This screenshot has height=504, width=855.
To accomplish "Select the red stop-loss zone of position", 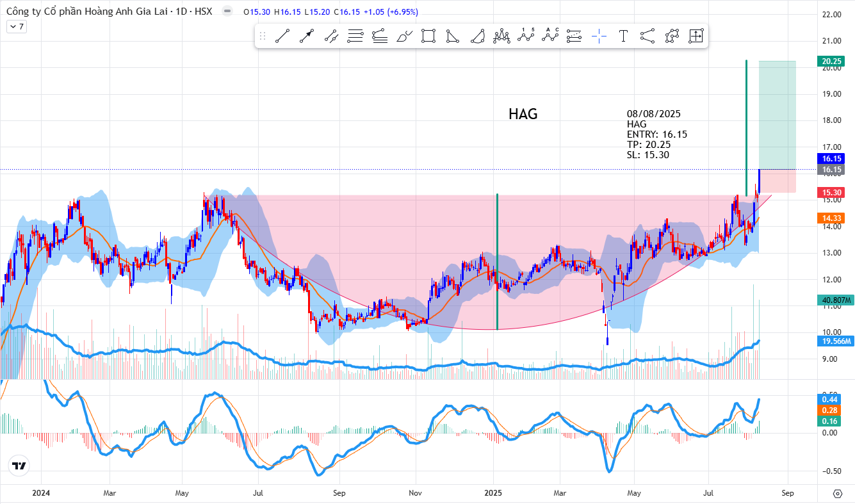I will click(778, 181).
